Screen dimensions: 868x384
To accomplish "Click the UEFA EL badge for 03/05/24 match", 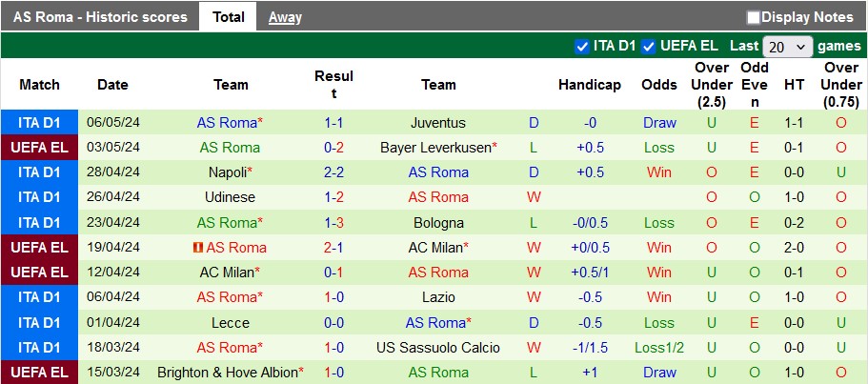I will coord(39,148).
